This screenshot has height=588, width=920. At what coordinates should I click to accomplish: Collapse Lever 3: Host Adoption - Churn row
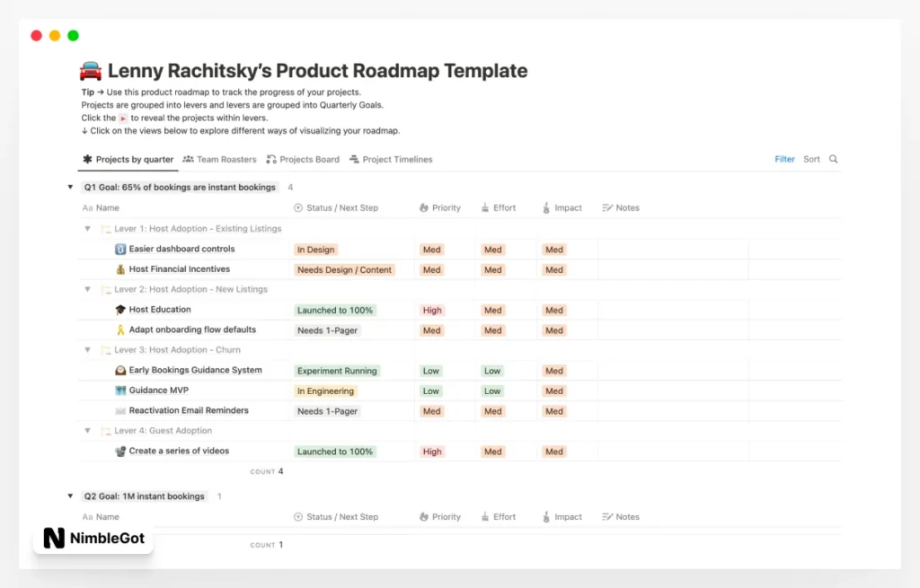tap(87, 350)
